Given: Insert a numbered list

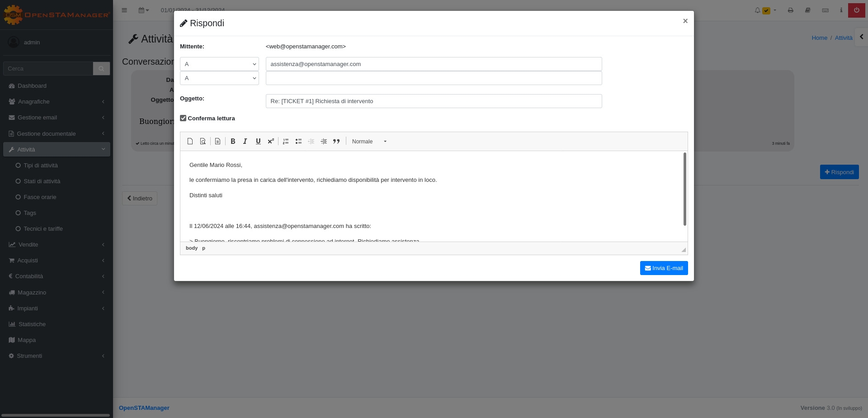Looking at the screenshot, I should 286,142.
